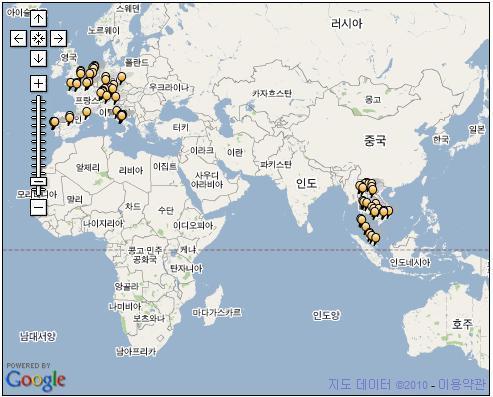Select the southernmost marker on Malay Peninsula
The height and width of the screenshot is (397, 493).
tap(376, 238)
